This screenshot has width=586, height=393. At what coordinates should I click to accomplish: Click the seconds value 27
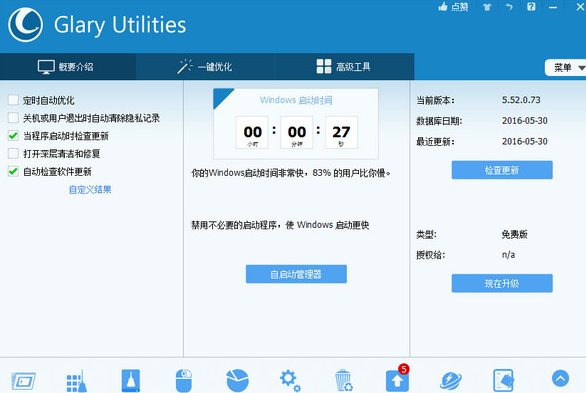341,132
